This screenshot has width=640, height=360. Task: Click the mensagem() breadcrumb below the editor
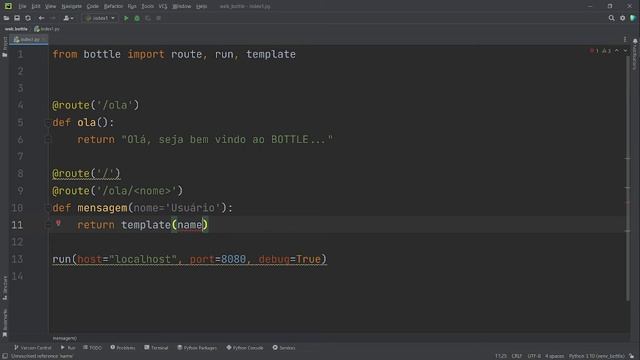pos(64,338)
